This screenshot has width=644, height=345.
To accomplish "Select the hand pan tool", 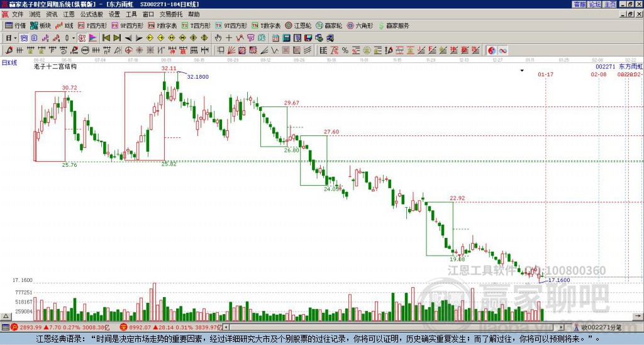I will (218, 38).
